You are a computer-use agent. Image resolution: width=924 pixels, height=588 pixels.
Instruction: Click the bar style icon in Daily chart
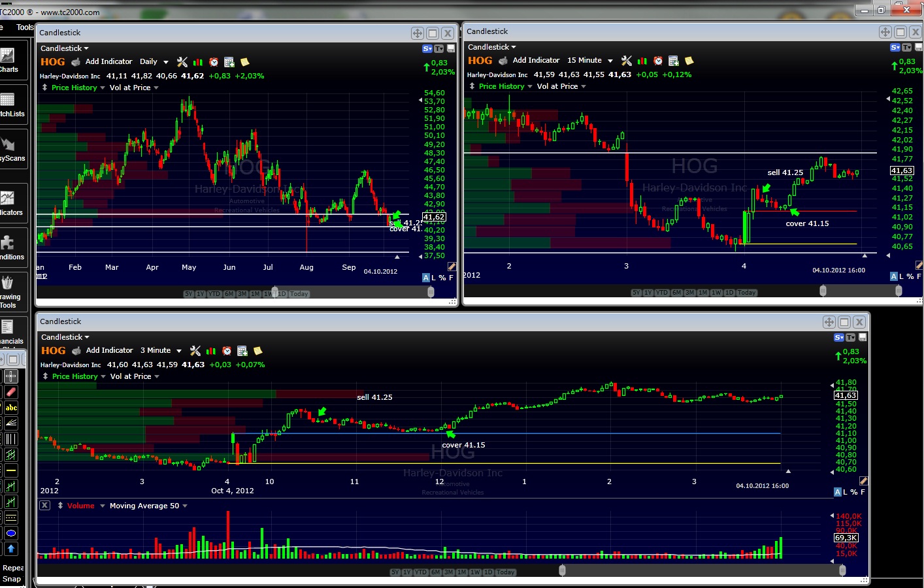(198, 62)
